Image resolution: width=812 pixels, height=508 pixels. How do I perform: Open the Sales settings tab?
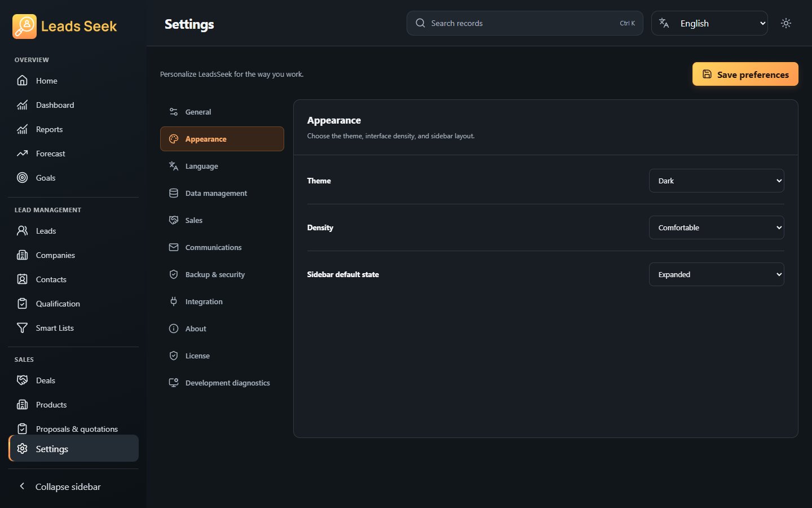pos(222,220)
